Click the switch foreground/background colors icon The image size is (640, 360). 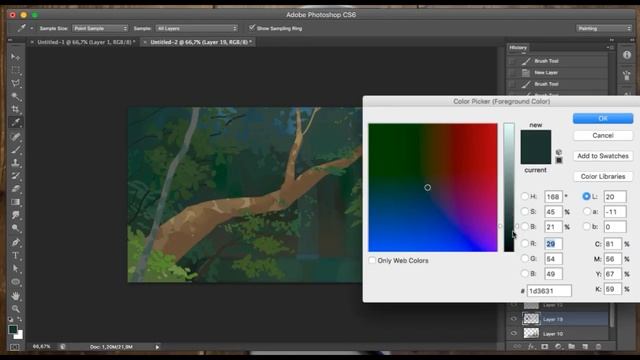pyautogui.click(x=20, y=320)
